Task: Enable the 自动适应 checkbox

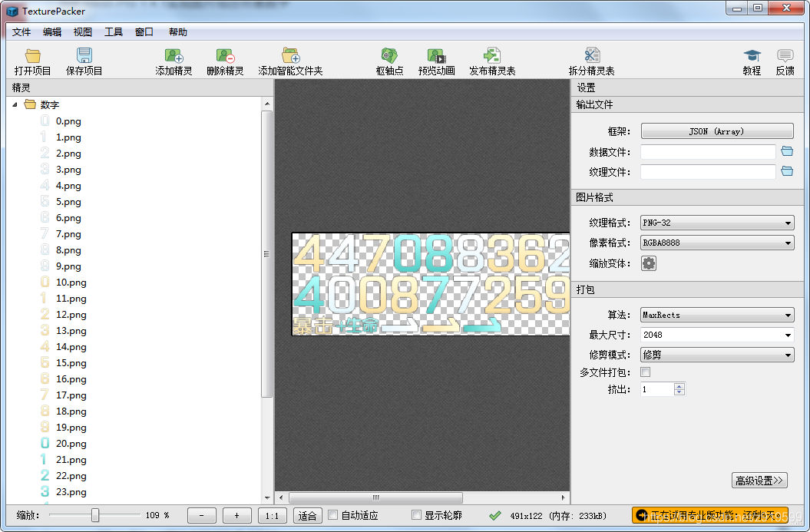Action: [333, 515]
